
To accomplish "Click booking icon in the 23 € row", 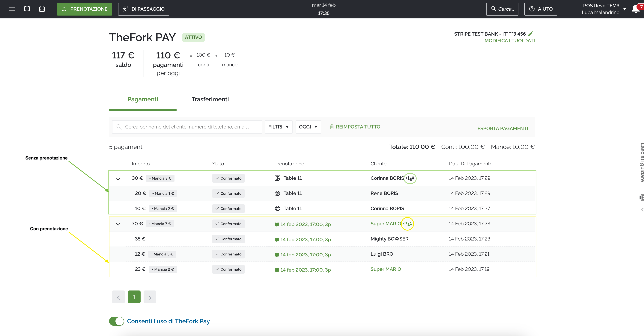I will (277, 270).
